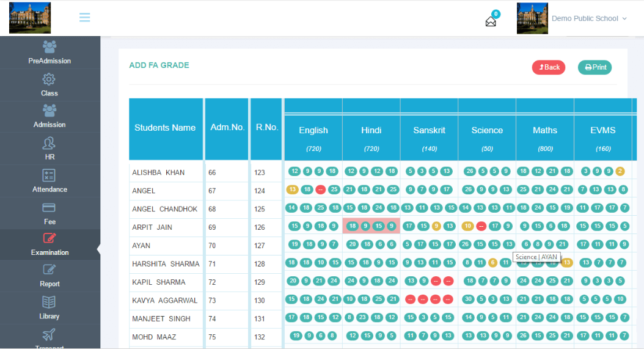Open the PreAdmission sidebar icon

click(49, 47)
